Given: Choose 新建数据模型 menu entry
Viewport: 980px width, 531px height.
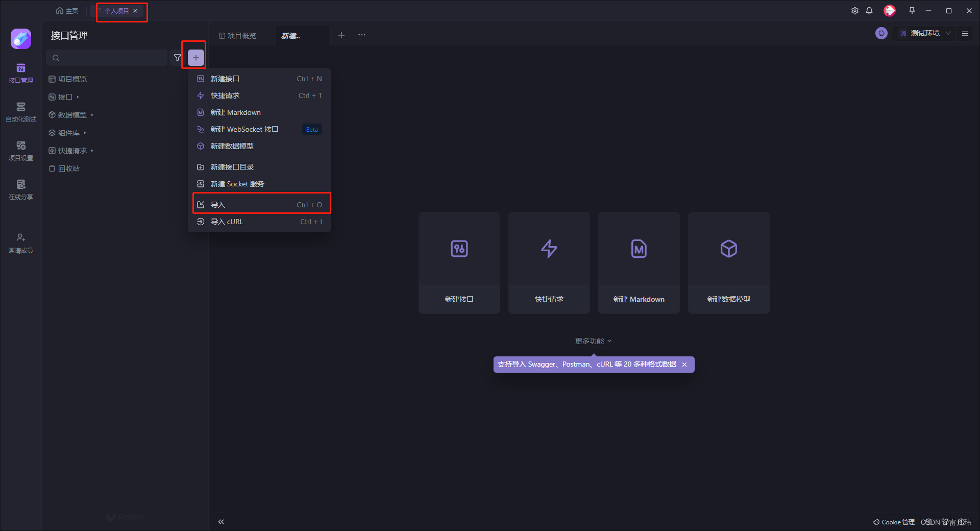Looking at the screenshot, I should (x=259, y=146).
